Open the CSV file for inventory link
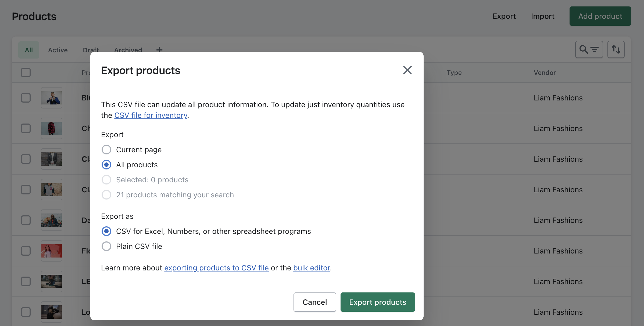 (151, 115)
